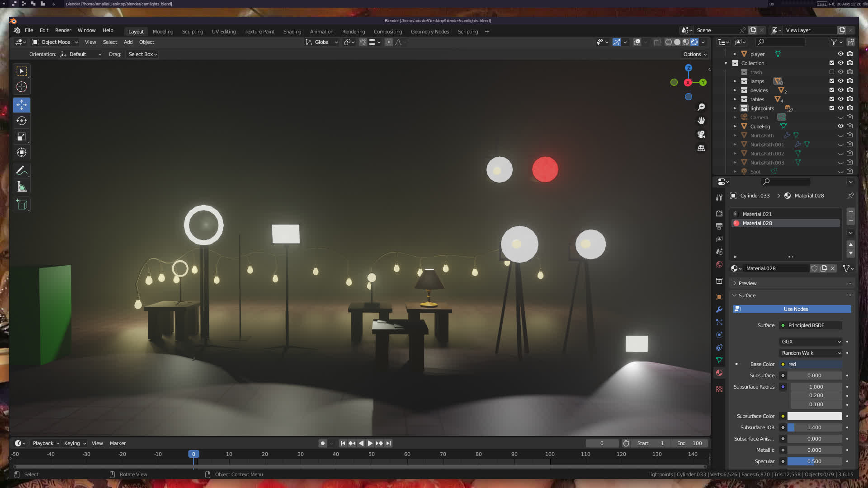The height and width of the screenshot is (488, 868).
Task: Hide CubeFog object using eye icon
Action: [840, 126]
